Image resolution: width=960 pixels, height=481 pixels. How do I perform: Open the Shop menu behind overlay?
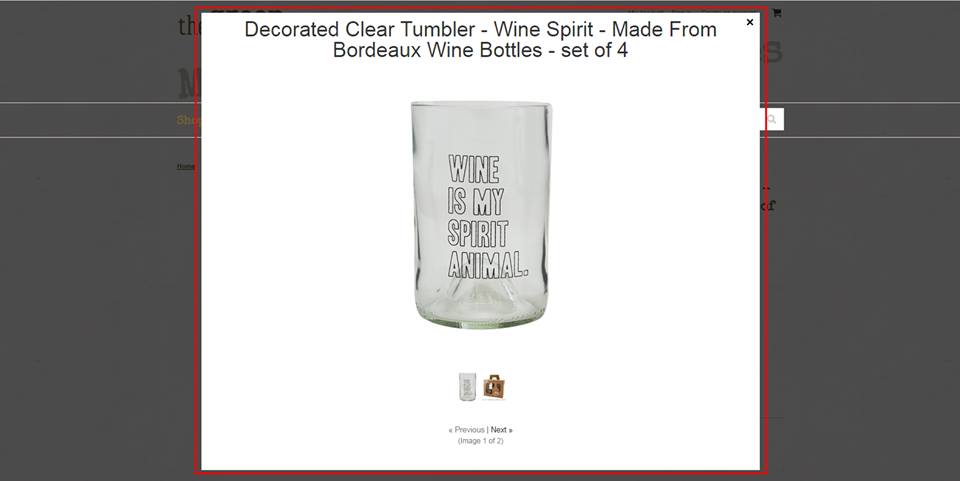187,120
